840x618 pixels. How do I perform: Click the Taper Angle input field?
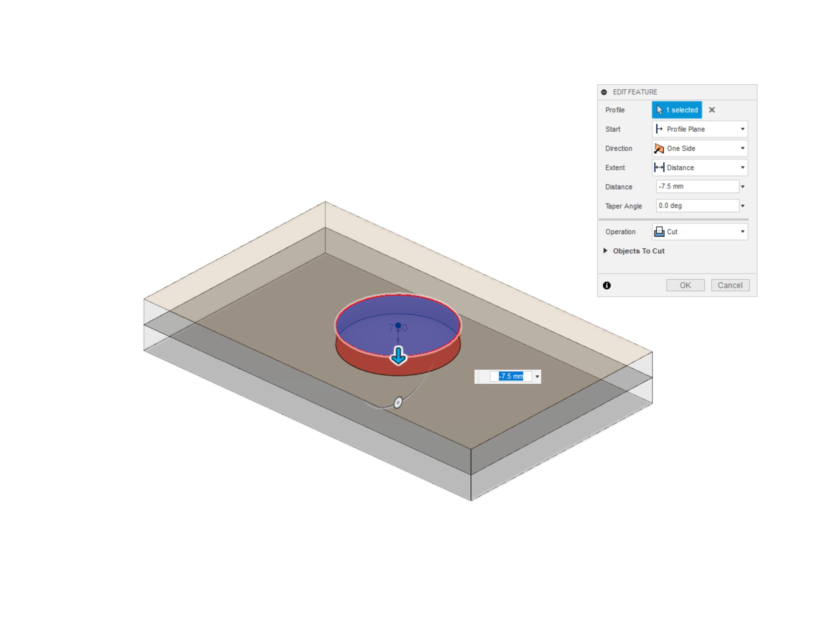[697, 206]
